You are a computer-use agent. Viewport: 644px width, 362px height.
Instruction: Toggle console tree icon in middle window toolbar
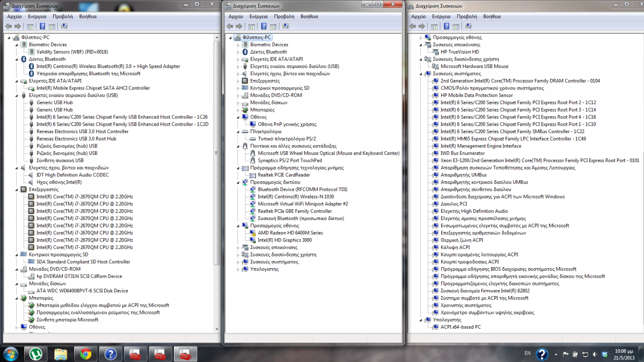point(252,26)
